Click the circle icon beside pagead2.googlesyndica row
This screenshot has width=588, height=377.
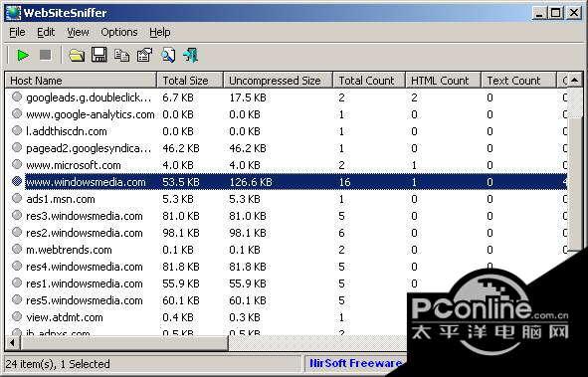[x=17, y=147]
